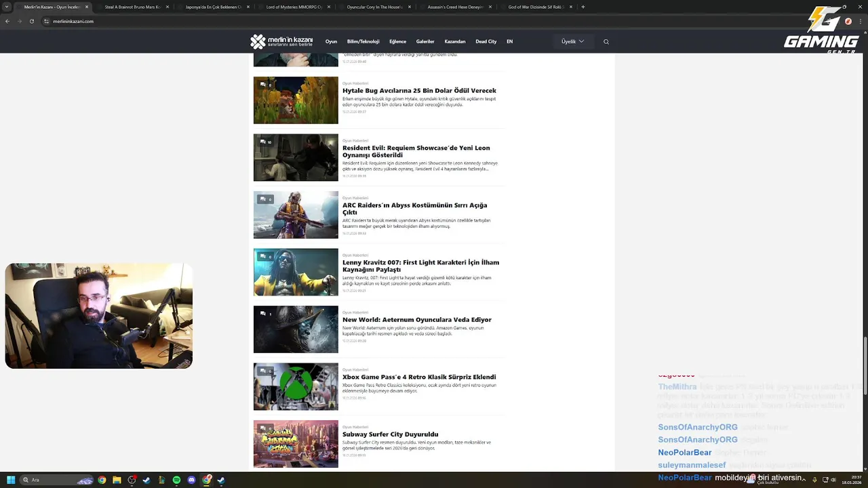Switch to the Oyuncular Cory In The House tab
The image size is (868, 488).
(x=374, y=7)
